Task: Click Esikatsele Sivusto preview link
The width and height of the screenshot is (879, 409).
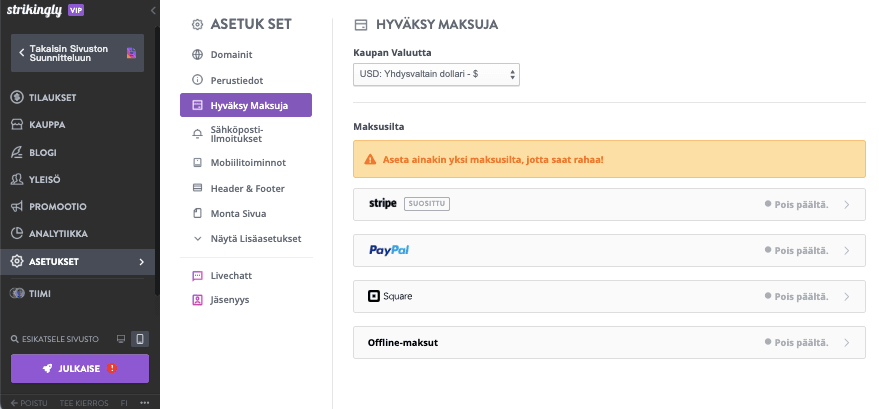Action: pos(55,339)
